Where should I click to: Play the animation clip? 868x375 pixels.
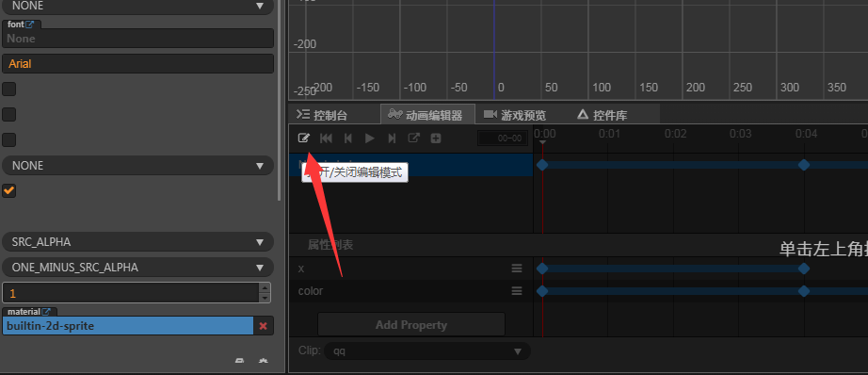(x=370, y=139)
